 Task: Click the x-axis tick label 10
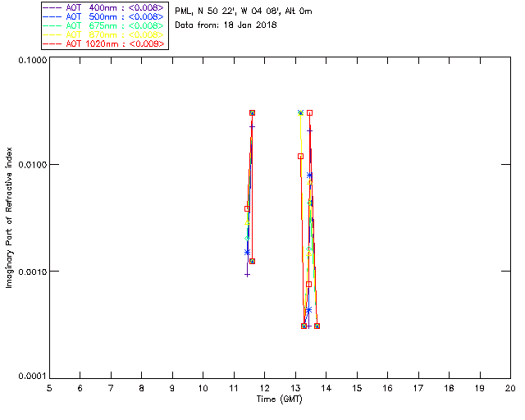click(203, 388)
